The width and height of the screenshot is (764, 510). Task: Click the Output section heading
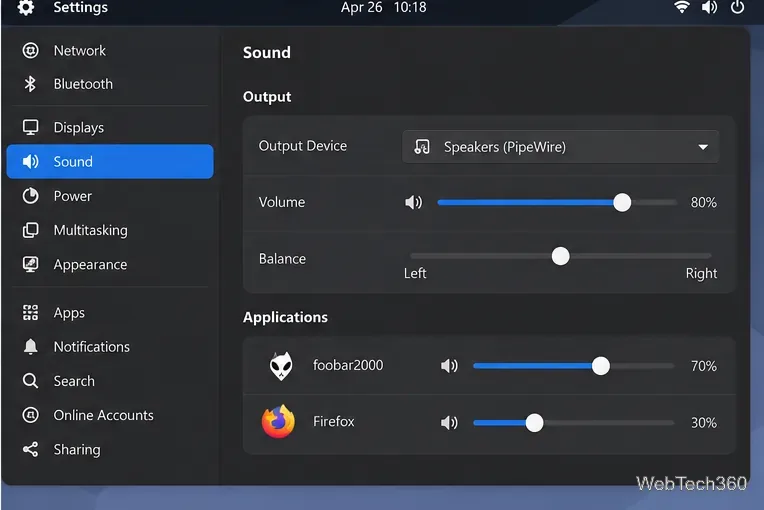(267, 97)
